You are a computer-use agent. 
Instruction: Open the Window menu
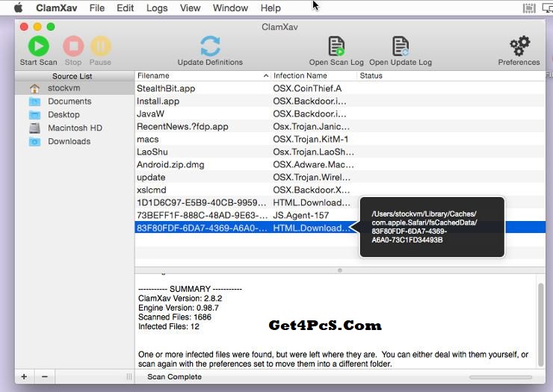(230, 8)
